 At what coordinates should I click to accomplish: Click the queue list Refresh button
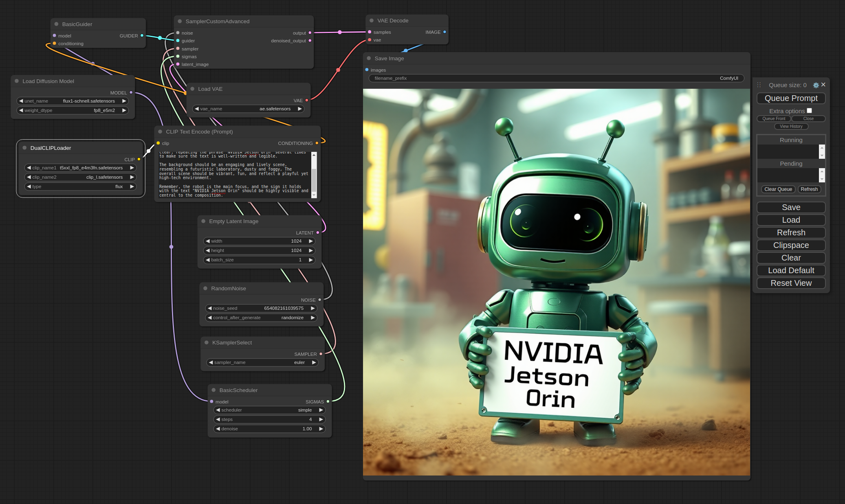tap(809, 189)
